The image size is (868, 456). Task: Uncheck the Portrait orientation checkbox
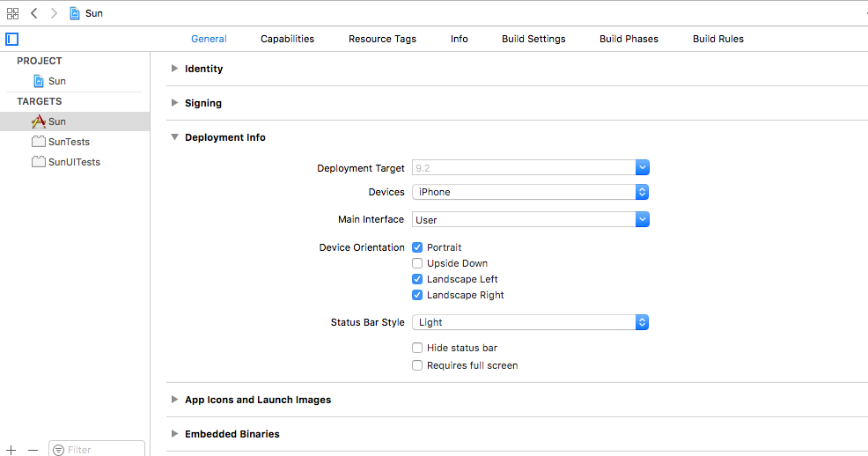pyautogui.click(x=417, y=247)
